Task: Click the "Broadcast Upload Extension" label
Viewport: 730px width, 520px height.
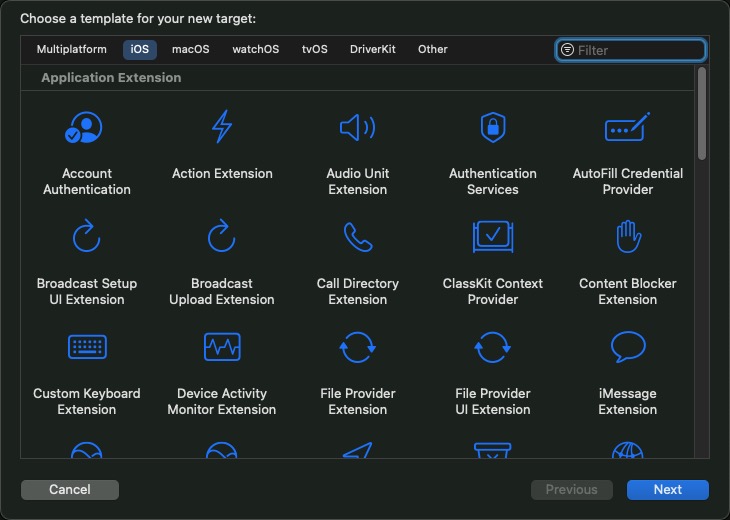Action: [222, 291]
